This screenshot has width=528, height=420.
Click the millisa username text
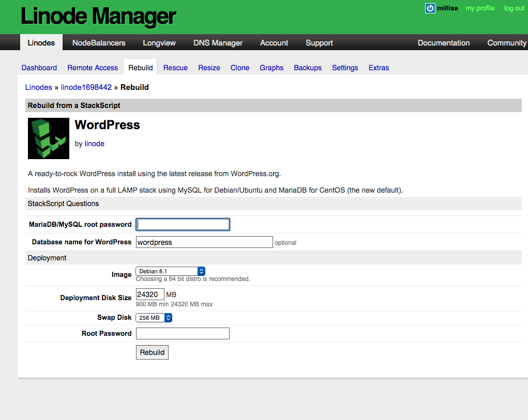click(x=447, y=8)
